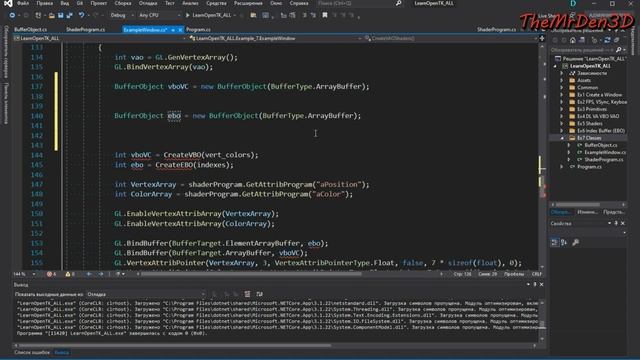The height and width of the screenshot is (360, 640).
Task: Click the editor horizontal scrollbar
Action: 291,274
